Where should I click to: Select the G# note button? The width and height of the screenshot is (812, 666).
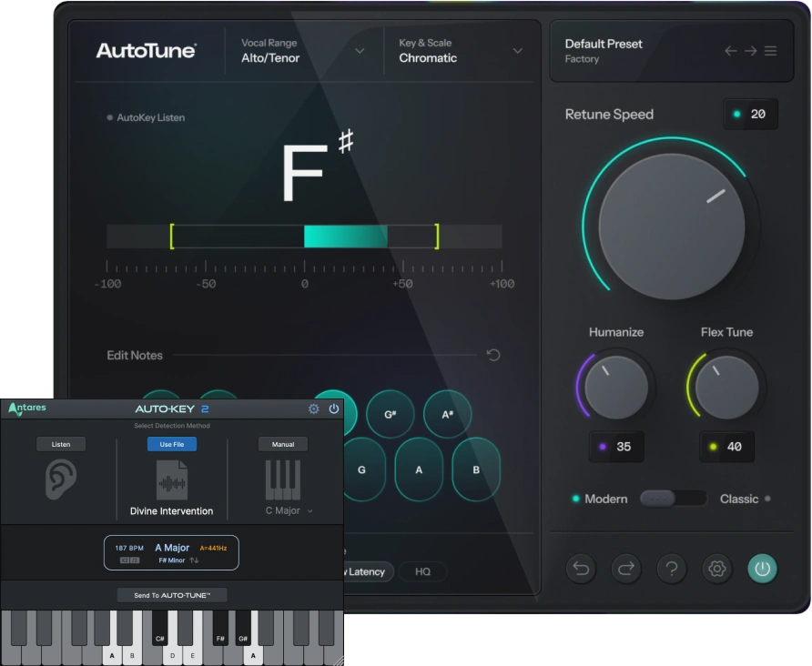(x=391, y=414)
